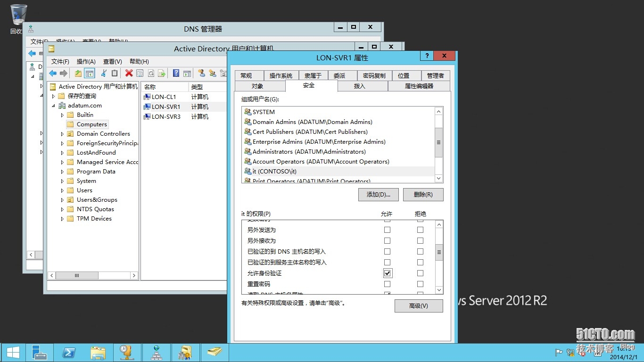Click the Active Directory Users and Computers taskbar icon
The width and height of the screenshot is (644, 362).
click(215, 353)
